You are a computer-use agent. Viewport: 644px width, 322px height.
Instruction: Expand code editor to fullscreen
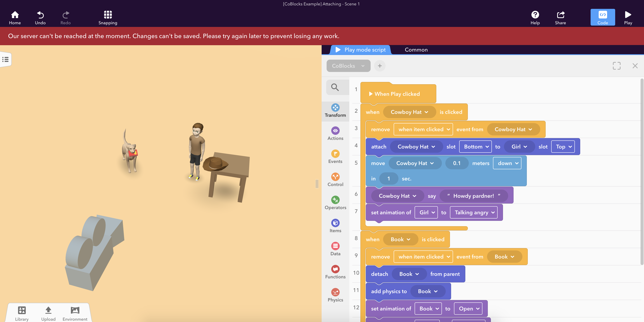click(617, 66)
